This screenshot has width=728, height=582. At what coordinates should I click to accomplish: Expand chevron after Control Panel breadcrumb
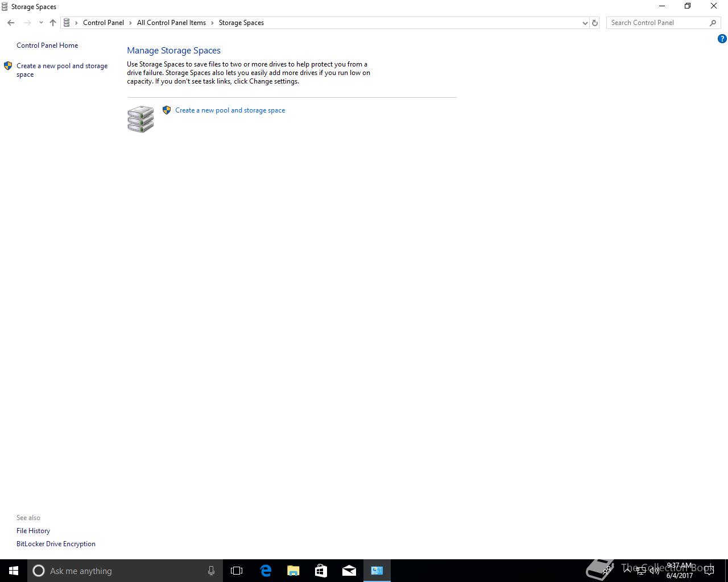[131, 23]
